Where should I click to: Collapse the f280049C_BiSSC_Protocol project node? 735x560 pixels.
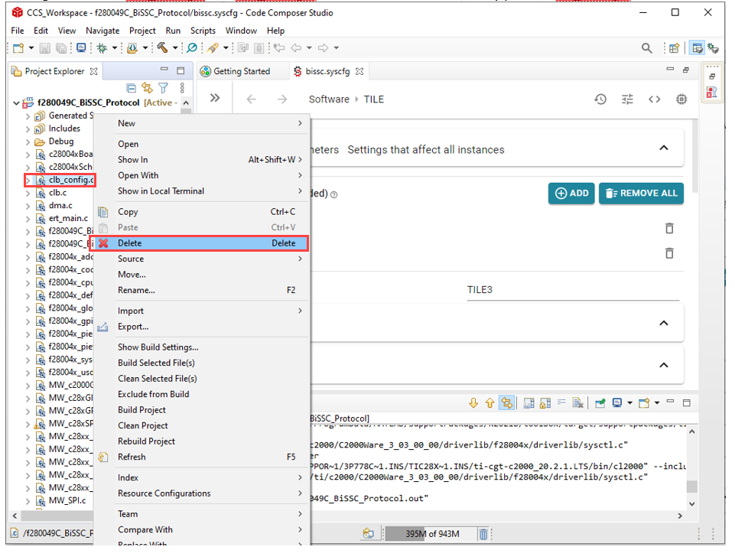[17, 103]
